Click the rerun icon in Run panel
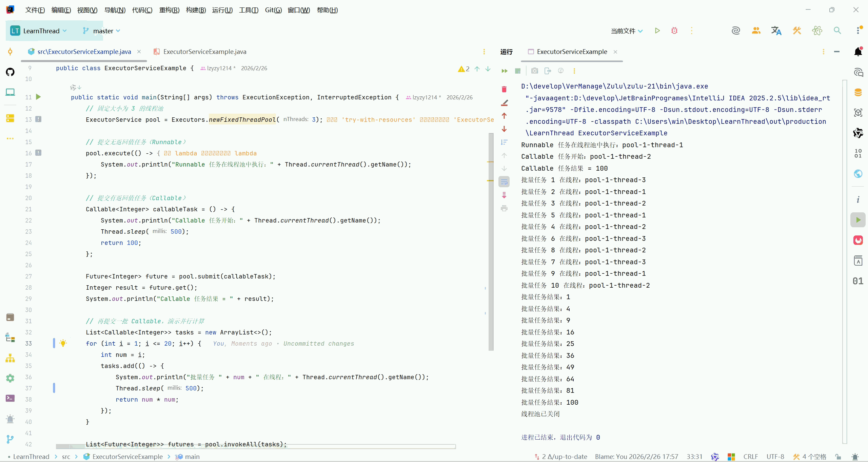The width and height of the screenshot is (868, 462). [x=505, y=71]
